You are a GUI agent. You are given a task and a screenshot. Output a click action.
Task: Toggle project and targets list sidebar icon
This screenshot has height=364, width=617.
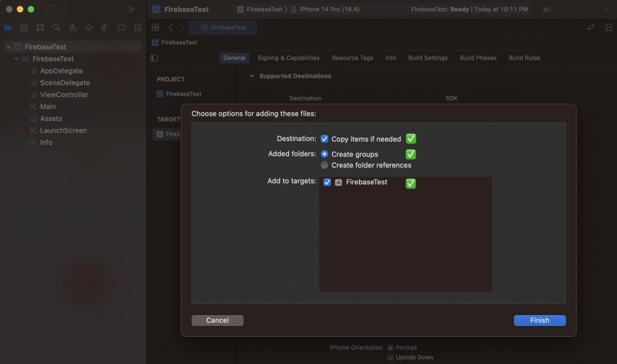coord(154,58)
